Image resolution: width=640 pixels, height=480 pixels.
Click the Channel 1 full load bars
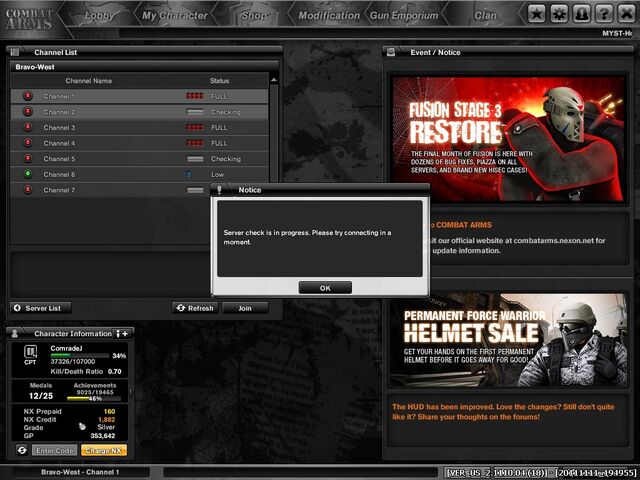(x=195, y=96)
